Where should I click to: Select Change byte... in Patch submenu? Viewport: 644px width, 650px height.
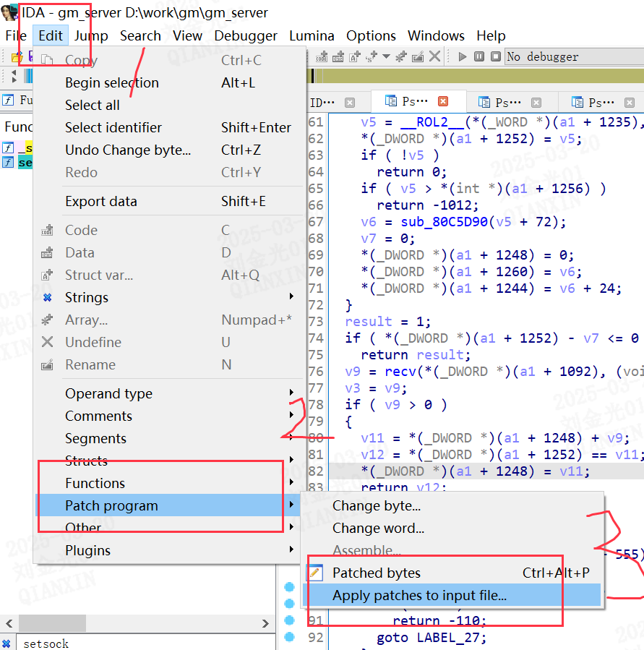(x=452, y=505)
